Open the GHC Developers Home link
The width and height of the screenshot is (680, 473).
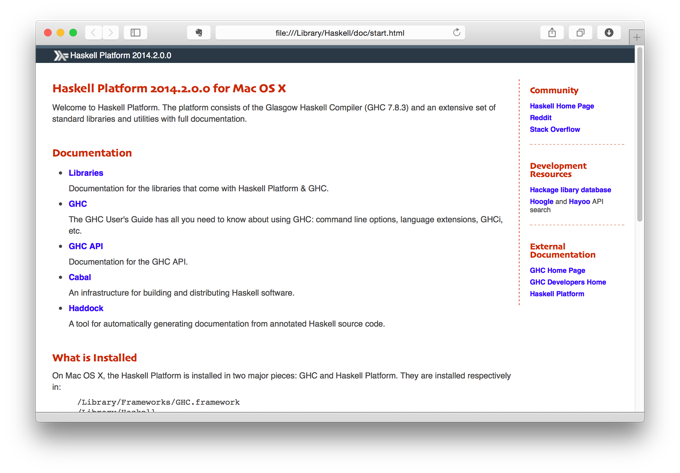[x=568, y=282]
